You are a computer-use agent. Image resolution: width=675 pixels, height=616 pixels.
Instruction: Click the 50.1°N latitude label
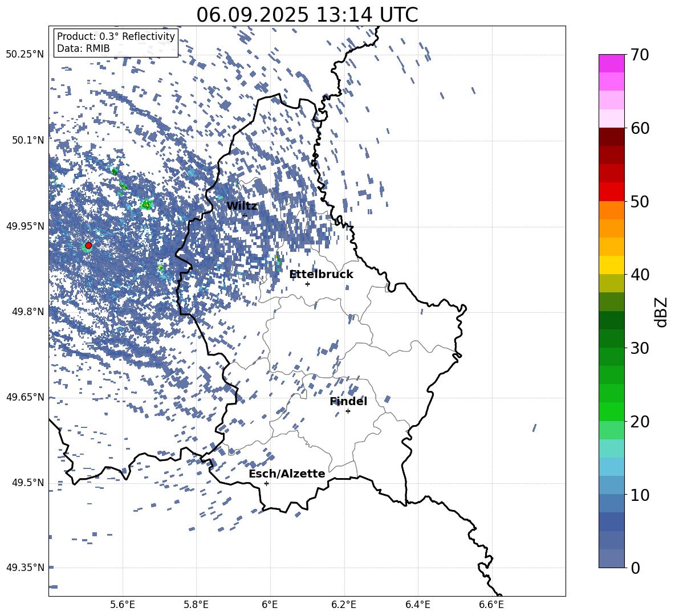[x=28, y=140]
